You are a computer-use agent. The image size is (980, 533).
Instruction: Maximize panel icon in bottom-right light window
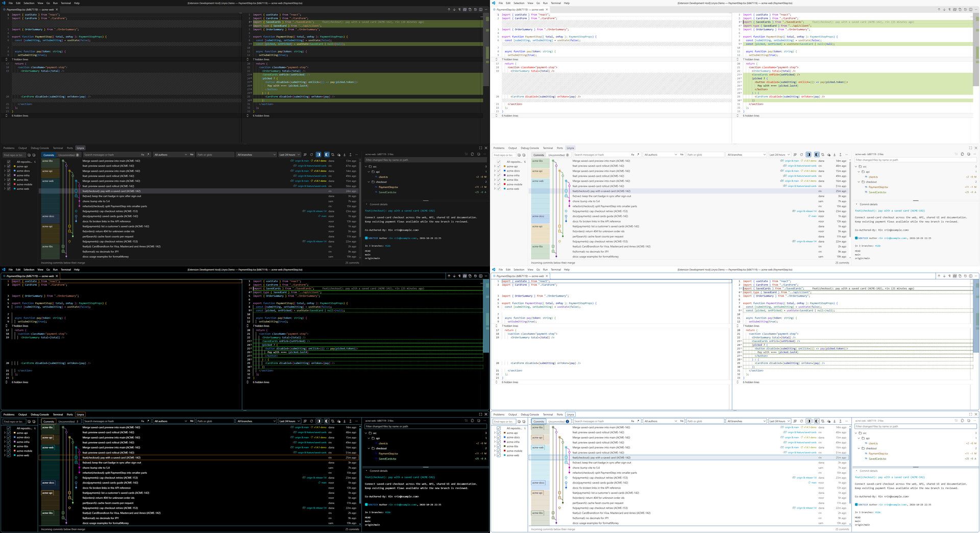pos(970,415)
